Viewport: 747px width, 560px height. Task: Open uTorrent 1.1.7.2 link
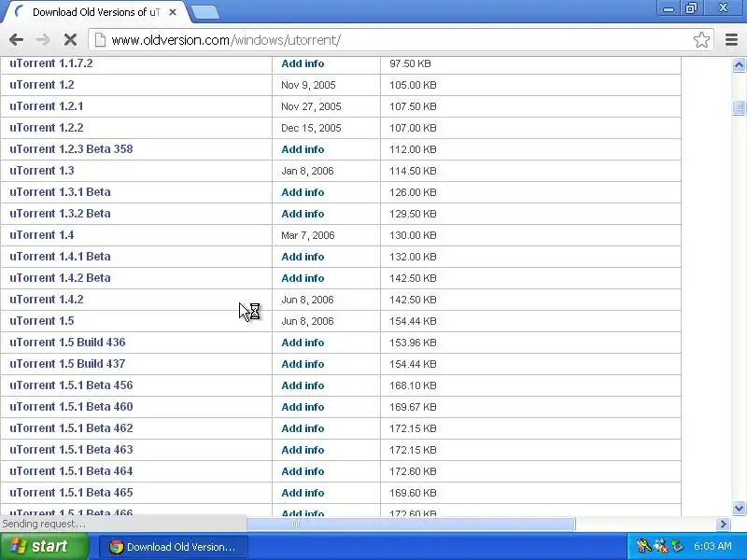pos(51,63)
